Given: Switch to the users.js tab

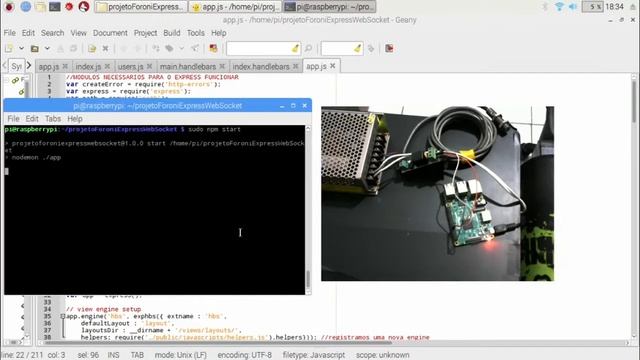Looking at the screenshot, I should (x=131, y=67).
